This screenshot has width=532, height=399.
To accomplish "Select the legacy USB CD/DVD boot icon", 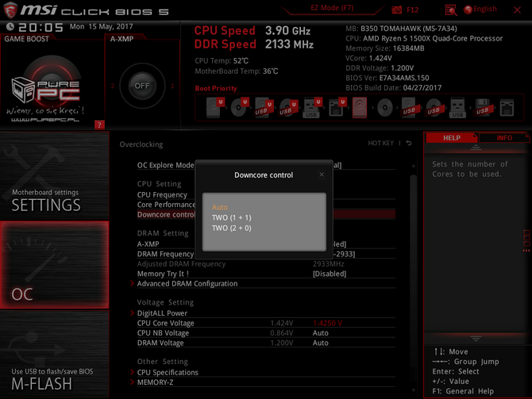I will tap(434, 107).
